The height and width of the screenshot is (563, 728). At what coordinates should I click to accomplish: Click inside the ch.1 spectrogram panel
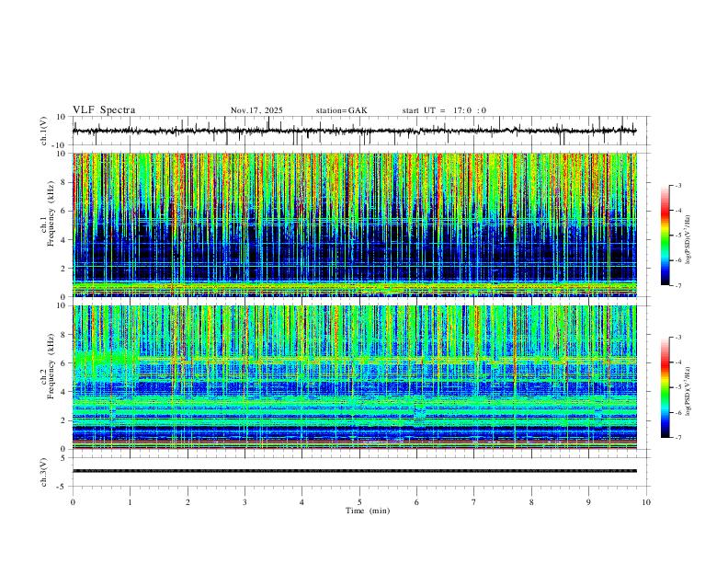tap(355, 224)
